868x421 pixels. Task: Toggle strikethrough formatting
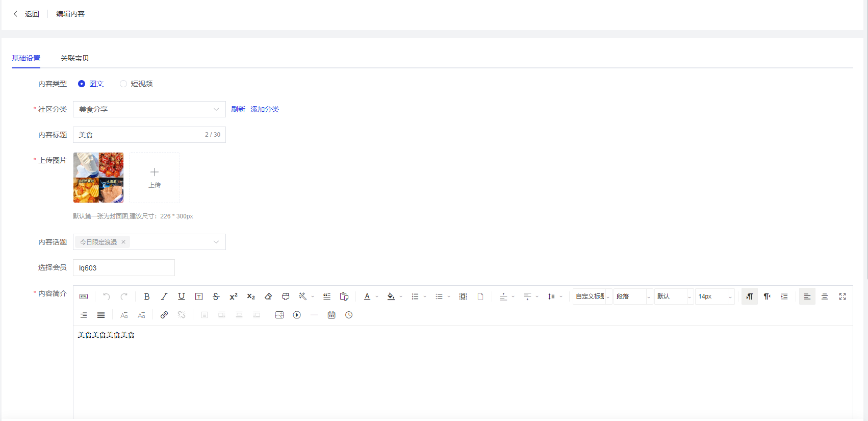[x=216, y=296]
